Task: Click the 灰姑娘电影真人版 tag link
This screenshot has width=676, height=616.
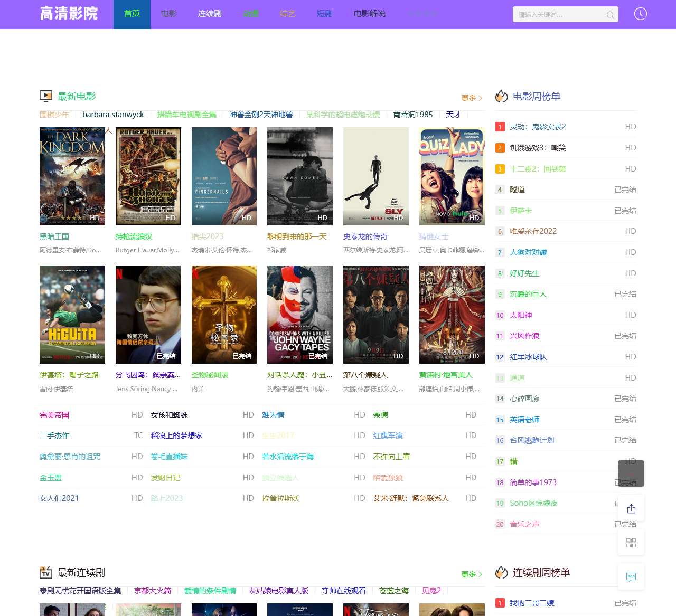Action: click(279, 591)
